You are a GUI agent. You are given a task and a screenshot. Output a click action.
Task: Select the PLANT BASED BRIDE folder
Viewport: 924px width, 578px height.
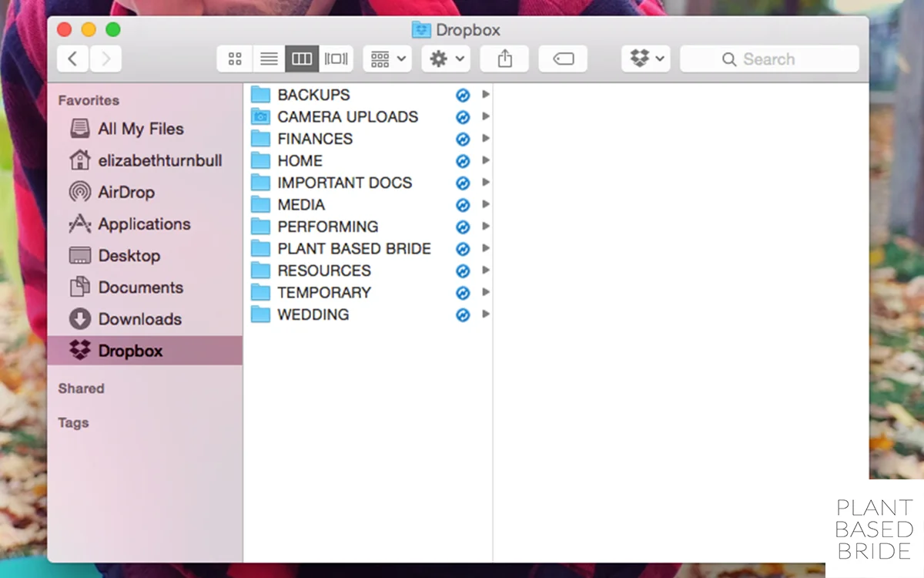click(353, 248)
